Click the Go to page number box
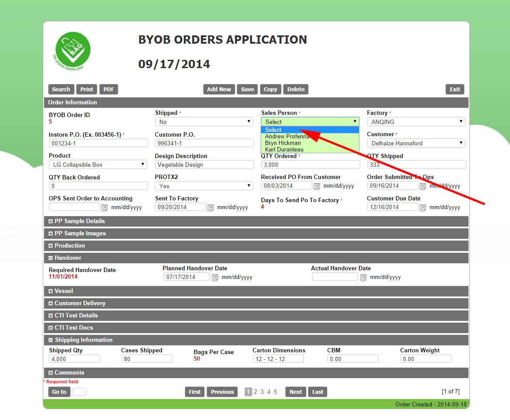 point(79,392)
